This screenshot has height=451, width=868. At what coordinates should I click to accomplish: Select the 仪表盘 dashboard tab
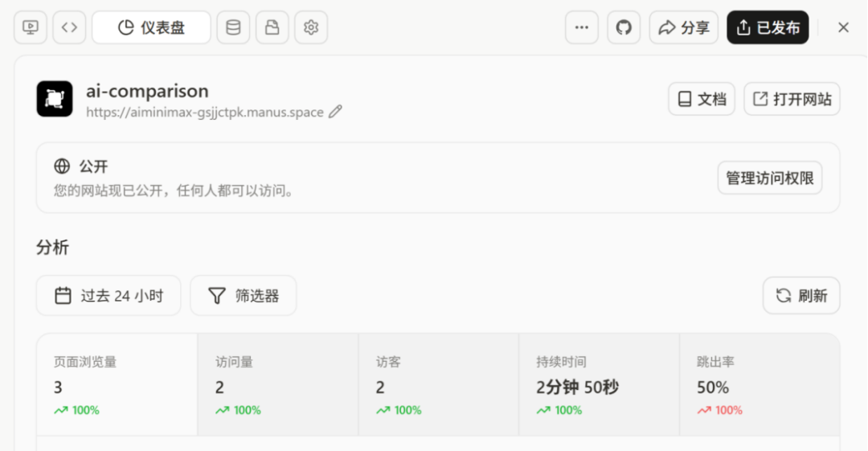(x=151, y=27)
